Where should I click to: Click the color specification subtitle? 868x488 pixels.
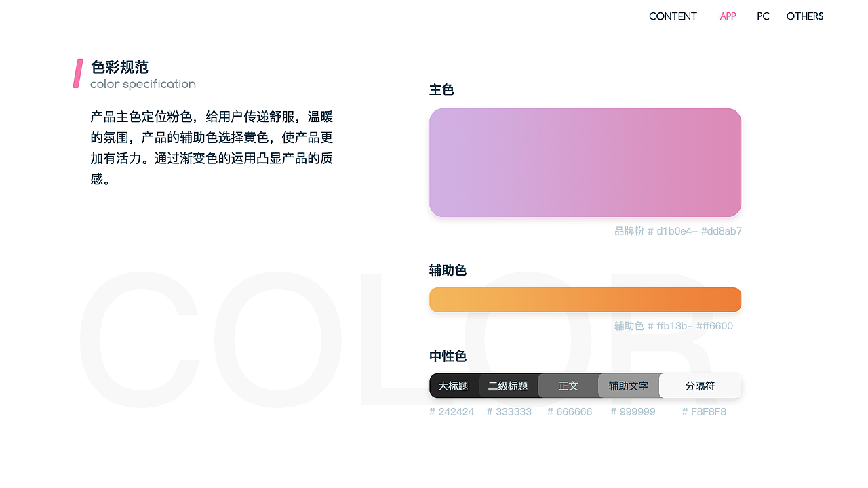point(143,84)
